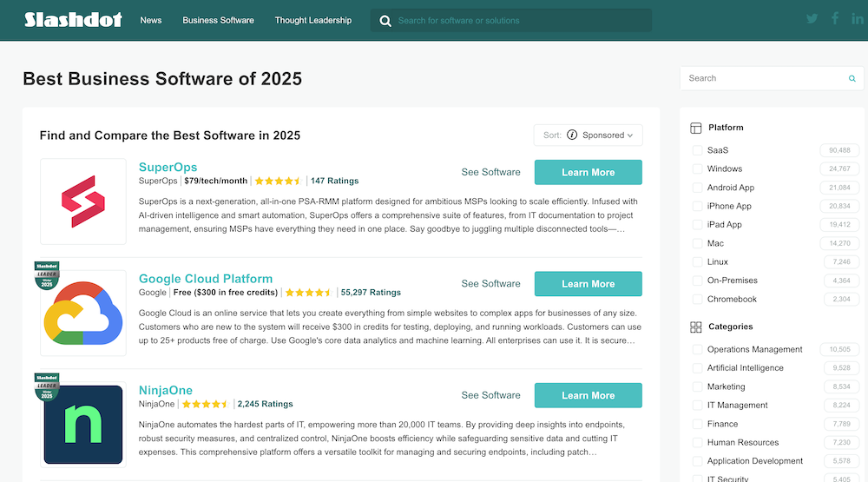
Task: Open the Twitter icon in the header
Action: click(x=812, y=19)
